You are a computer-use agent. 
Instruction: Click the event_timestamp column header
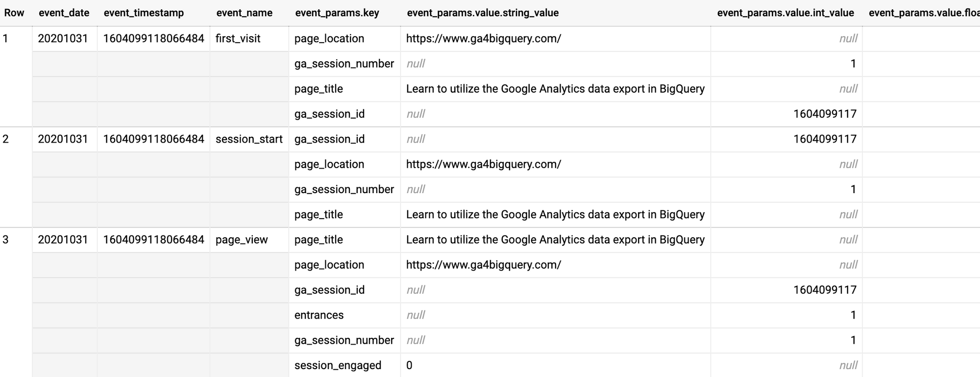(x=144, y=13)
